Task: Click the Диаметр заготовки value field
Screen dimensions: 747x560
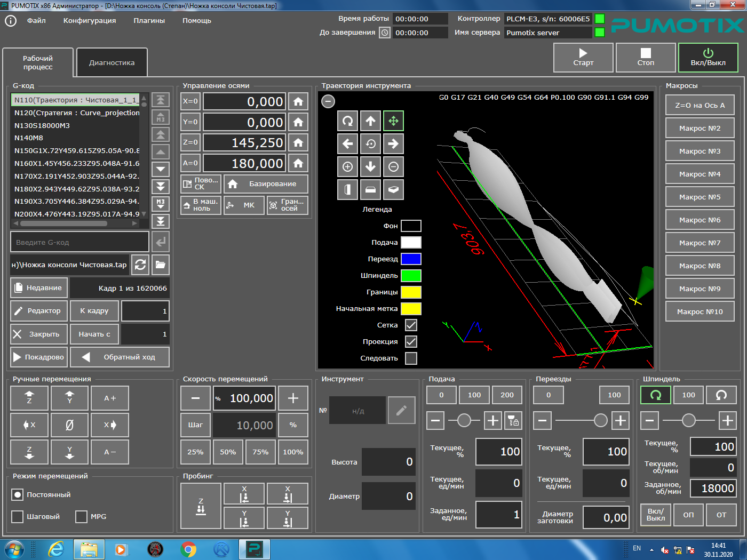Action: (x=606, y=517)
